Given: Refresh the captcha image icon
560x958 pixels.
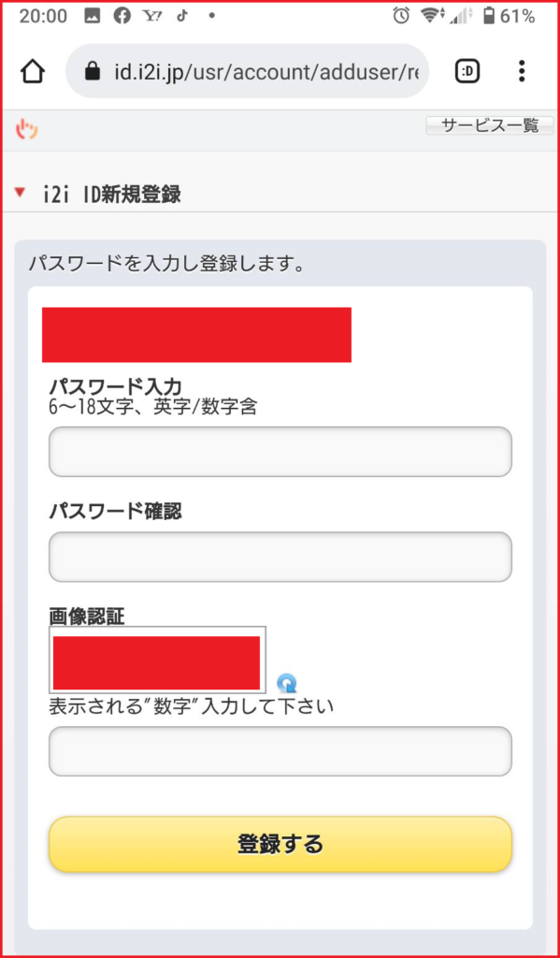Looking at the screenshot, I should [286, 682].
